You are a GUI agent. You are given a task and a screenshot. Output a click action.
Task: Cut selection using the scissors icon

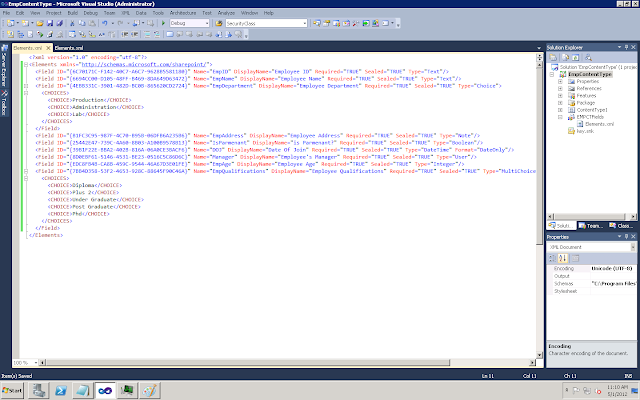pos(72,23)
